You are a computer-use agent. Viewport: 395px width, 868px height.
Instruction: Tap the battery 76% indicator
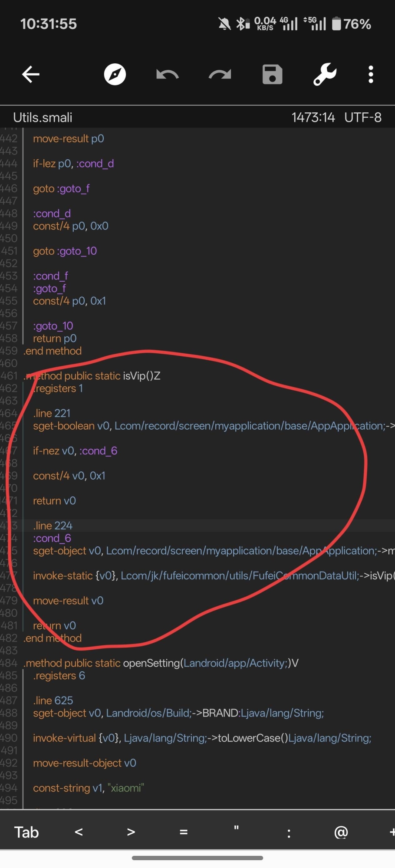[352, 24]
